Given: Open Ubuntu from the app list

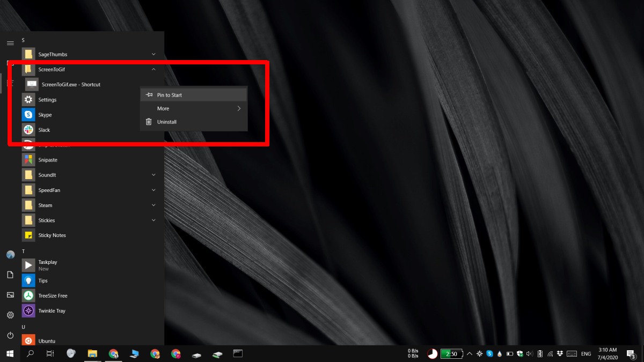Looking at the screenshot, I should (x=91, y=341).
